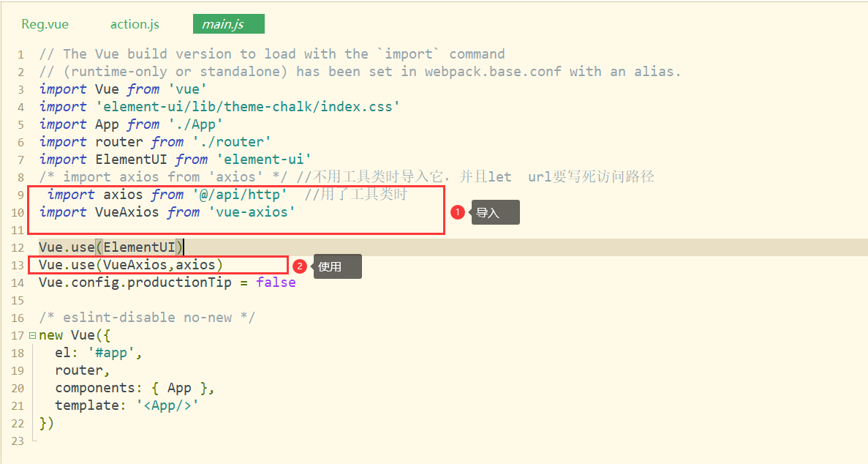Click the commented-out axios import on line 8
Image resolution: width=868 pixels, height=464 pixels.
(163, 177)
